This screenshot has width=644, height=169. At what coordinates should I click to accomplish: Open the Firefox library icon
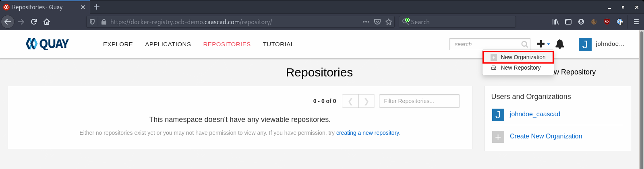pyautogui.click(x=555, y=22)
